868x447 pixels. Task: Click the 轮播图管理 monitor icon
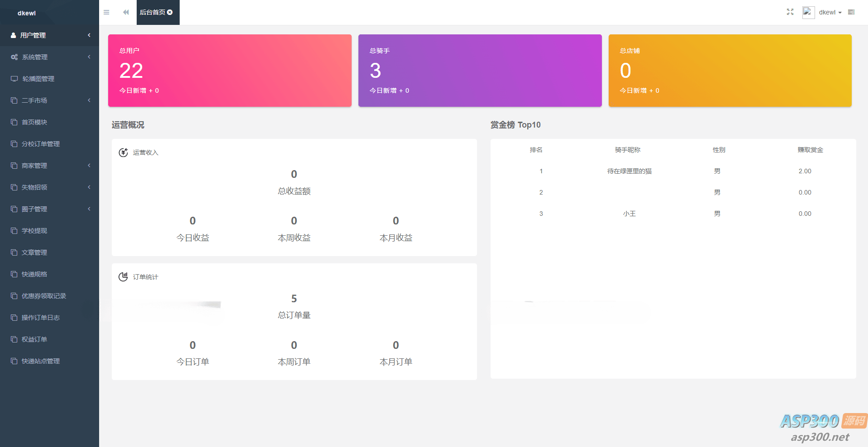(14, 79)
